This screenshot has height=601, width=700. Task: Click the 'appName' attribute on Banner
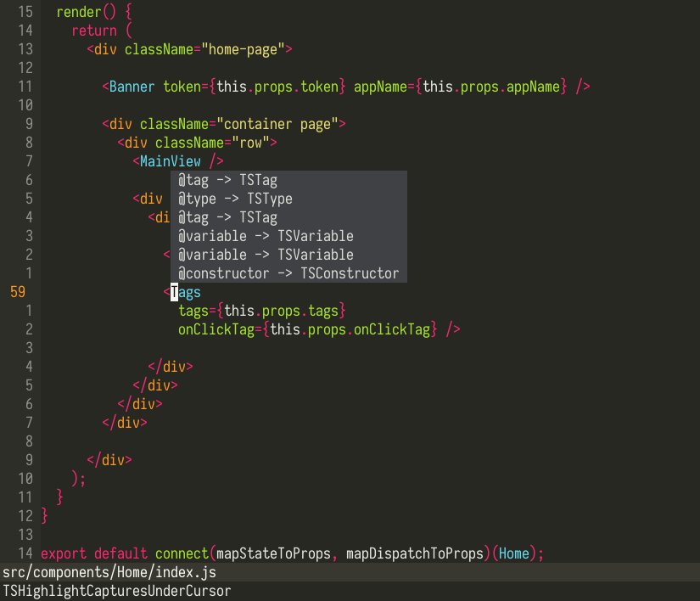click(x=380, y=87)
